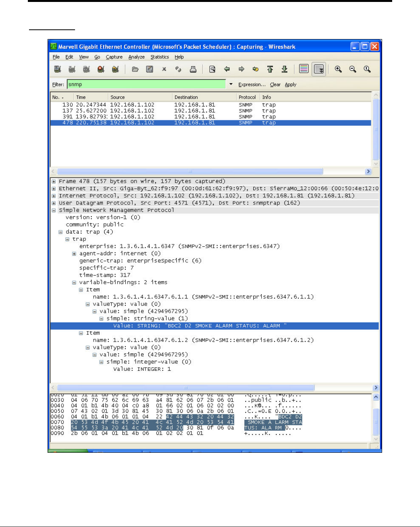Close this capture file icon
The image size is (420, 527).
tap(164, 69)
